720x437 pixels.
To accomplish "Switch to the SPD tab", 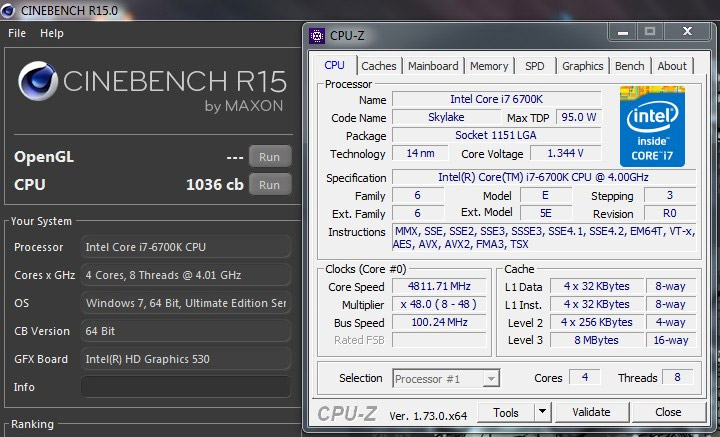I will tap(534, 66).
